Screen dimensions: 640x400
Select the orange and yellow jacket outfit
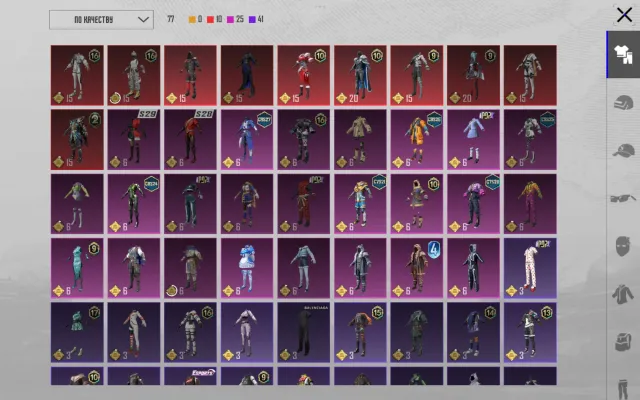(x=417, y=139)
